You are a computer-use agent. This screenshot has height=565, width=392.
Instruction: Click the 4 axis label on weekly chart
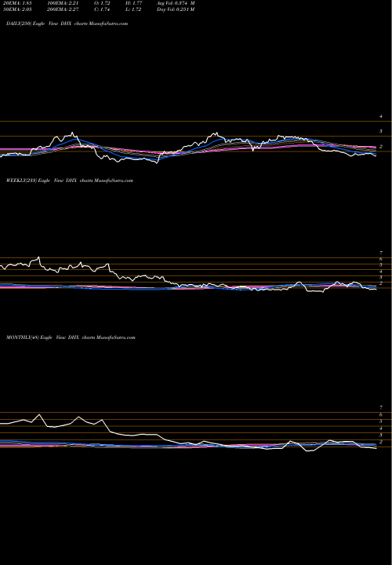(x=380, y=272)
